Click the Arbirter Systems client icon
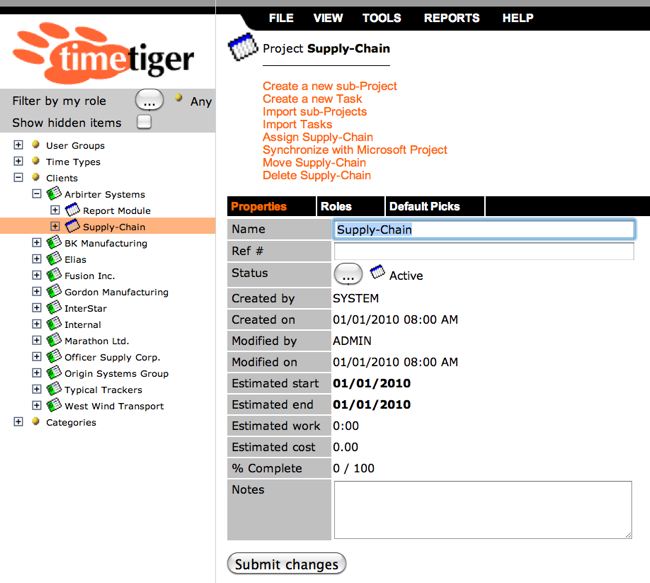This screenshot has height=583, width=650. [54, 193]
